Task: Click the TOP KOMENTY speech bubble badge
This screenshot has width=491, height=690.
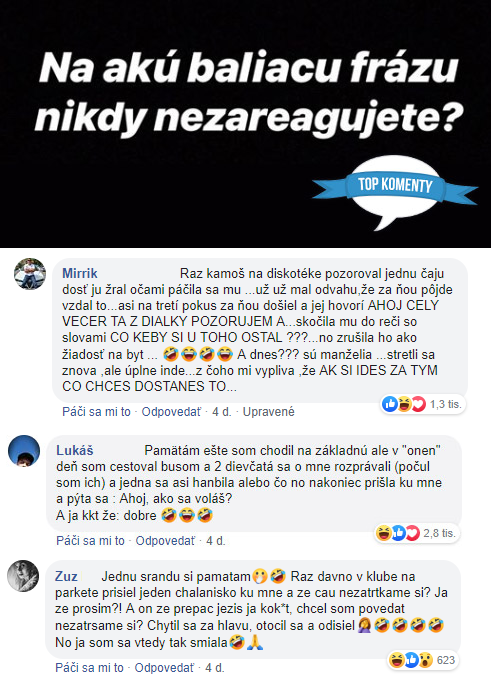Action: pos(395,190)
